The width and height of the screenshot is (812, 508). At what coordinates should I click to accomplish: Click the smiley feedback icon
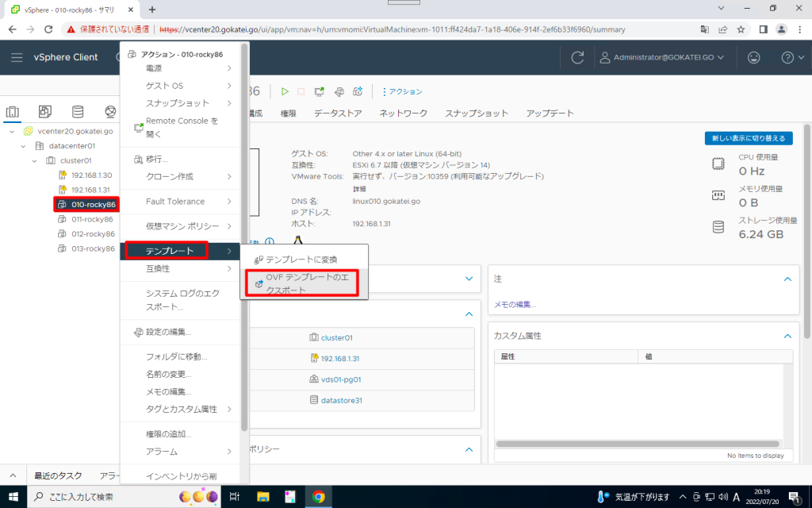click(753, 57)
